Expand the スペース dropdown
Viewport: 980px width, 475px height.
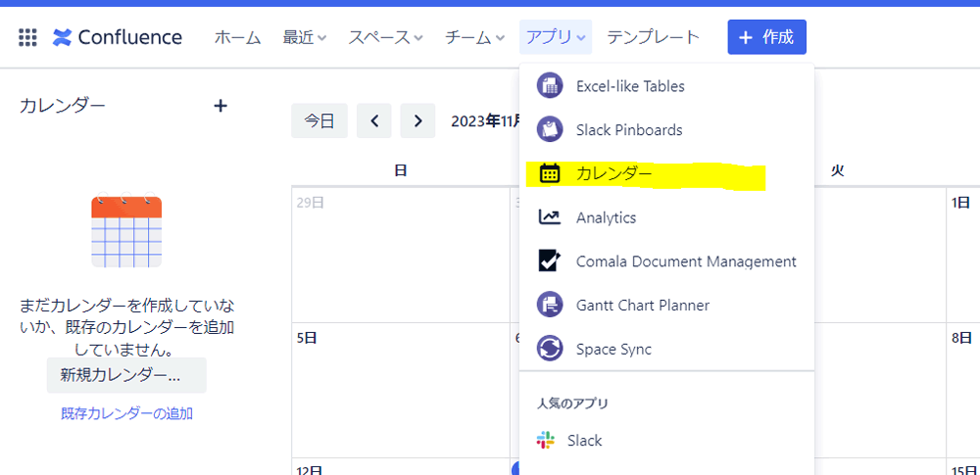386,37
